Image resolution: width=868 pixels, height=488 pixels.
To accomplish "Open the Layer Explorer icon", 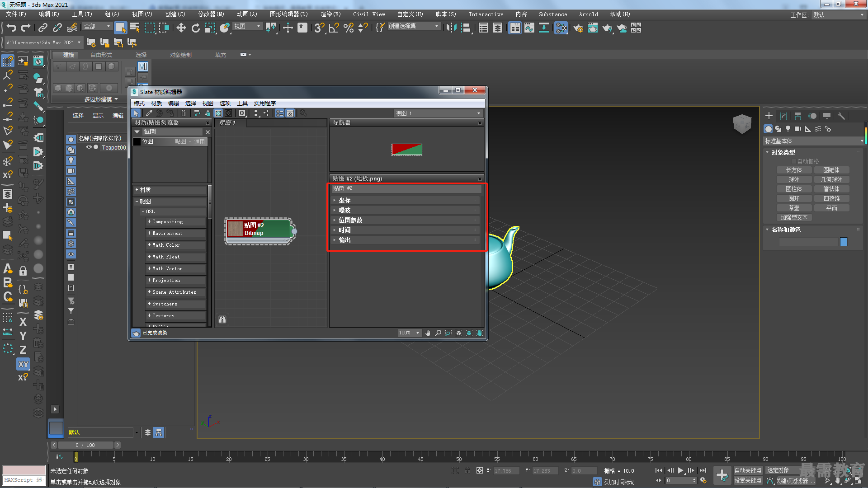I will 498,28.
